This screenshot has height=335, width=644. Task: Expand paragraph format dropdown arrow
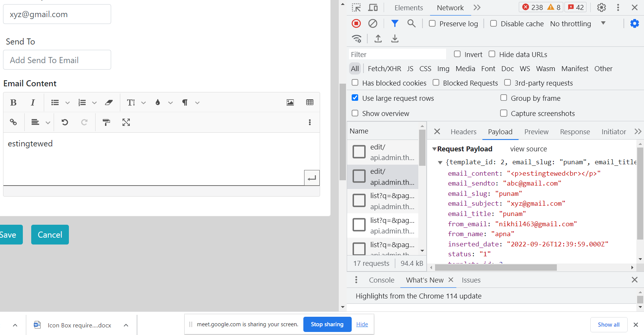[x=197, y=103]
